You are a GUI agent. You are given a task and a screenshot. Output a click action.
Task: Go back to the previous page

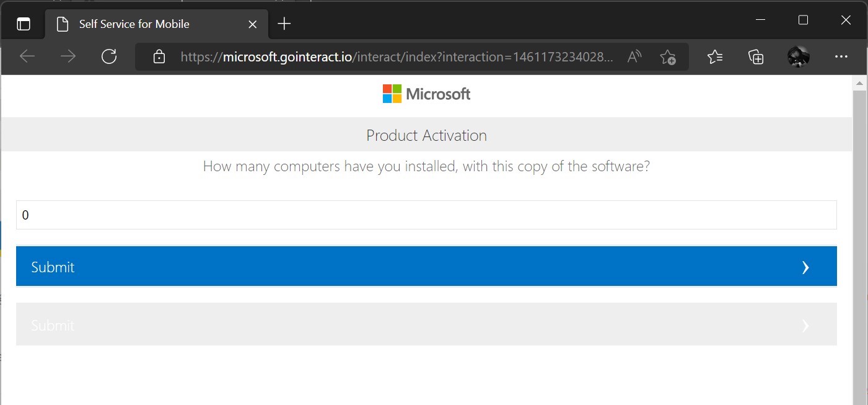click(x=27, y=57)
